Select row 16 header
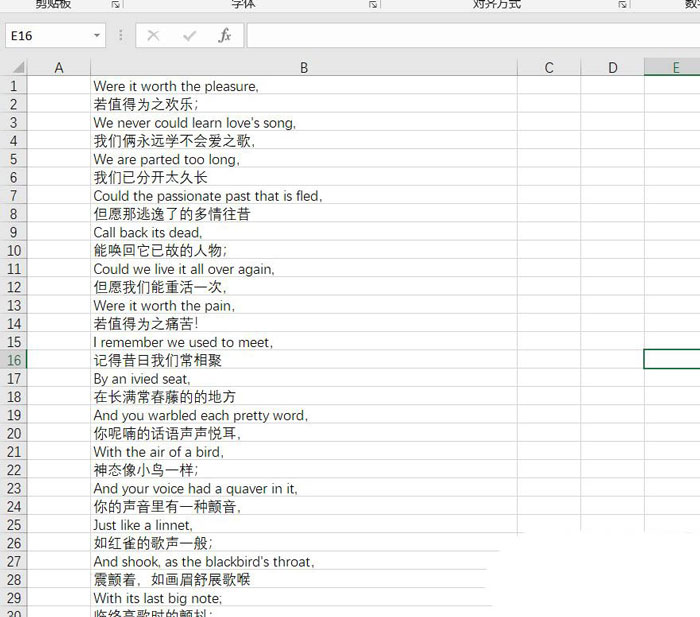The height and width of the screenshot is (617, 700). (14, 360)
